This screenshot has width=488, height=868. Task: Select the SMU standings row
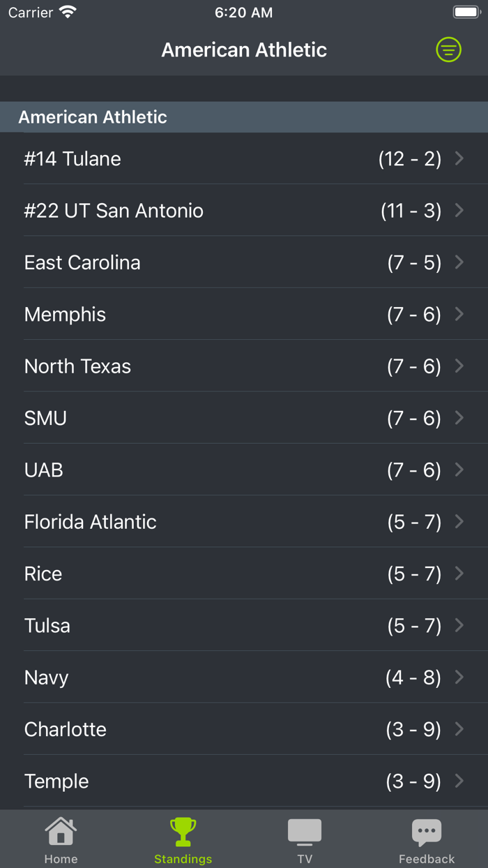click(x=244, y=417)
